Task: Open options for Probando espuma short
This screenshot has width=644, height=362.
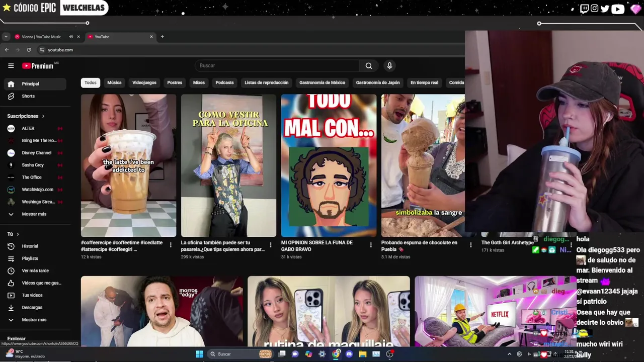Action: [471, 245]
